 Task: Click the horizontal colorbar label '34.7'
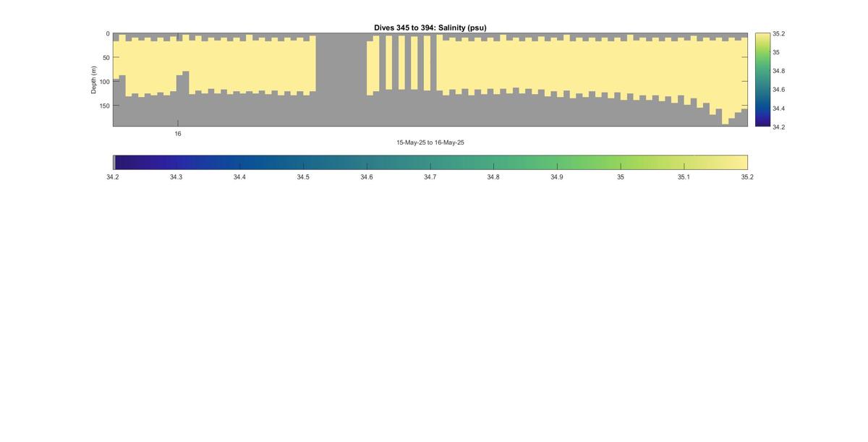click(x=430, y=177)
